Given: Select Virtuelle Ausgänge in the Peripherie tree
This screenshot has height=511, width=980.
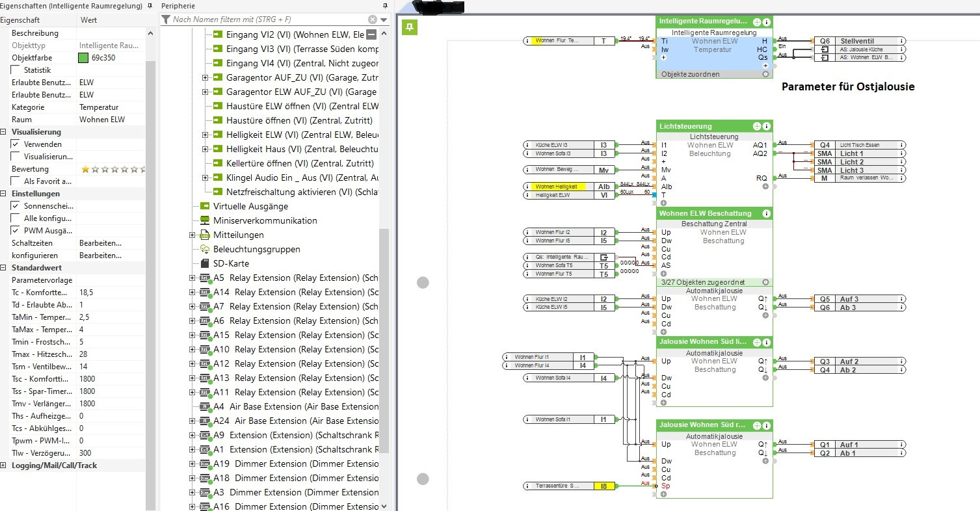Looking at the screenshot, I should pyautogui.click(x=250, y=206).
